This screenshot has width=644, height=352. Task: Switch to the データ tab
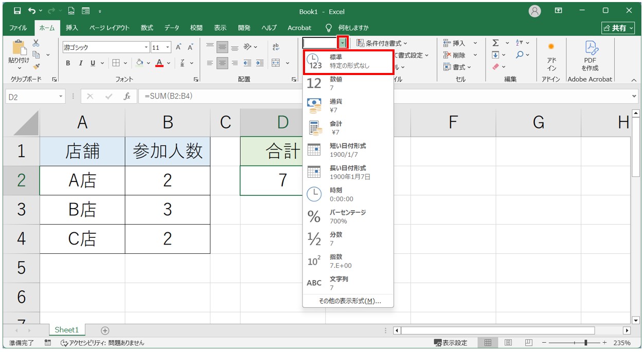click(172, 28)
